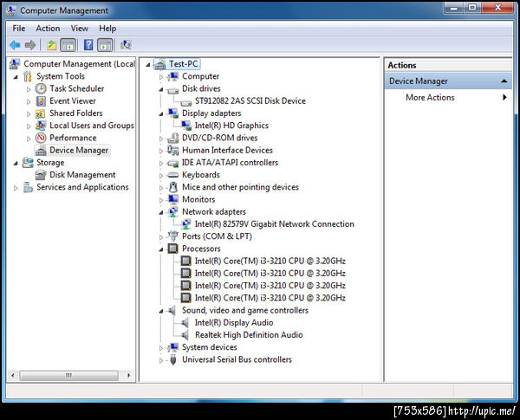
Task: Click the console tree horizontal scrollbar thumb
Action: [x=68, y=376]
